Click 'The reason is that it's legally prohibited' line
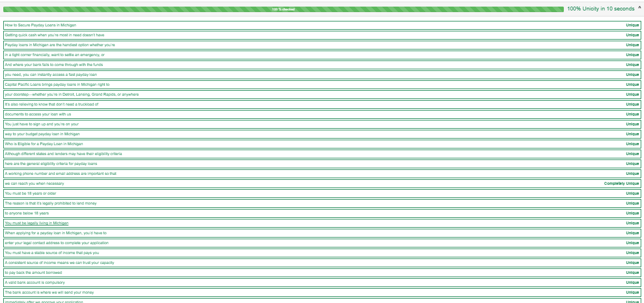Image resolution: width=644 pixels, height=303 pixels. [x=322, y=203]
